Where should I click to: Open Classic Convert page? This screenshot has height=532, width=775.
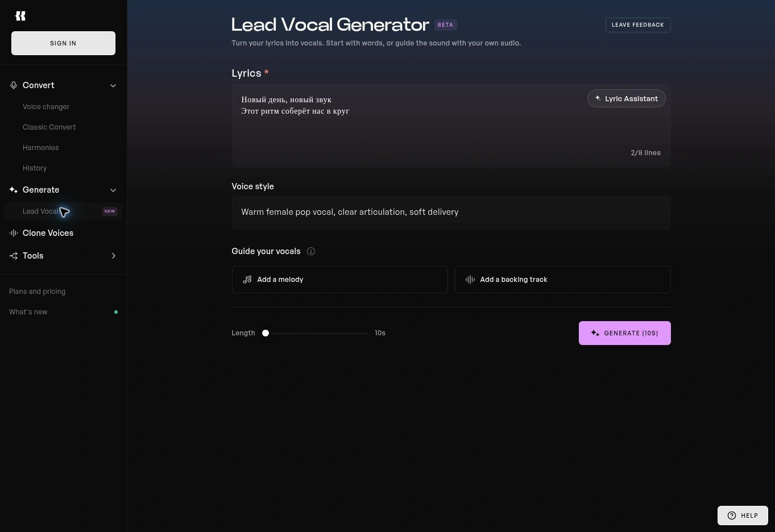(x=49, y=127)
